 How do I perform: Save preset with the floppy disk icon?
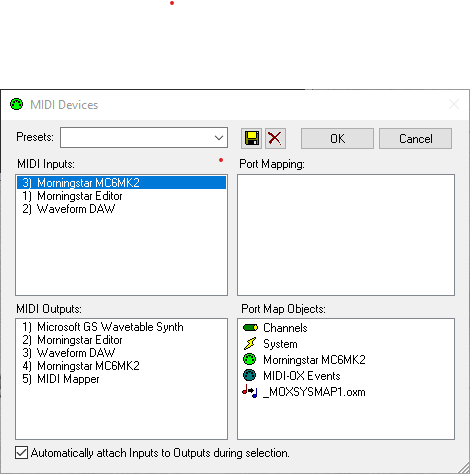251,138
